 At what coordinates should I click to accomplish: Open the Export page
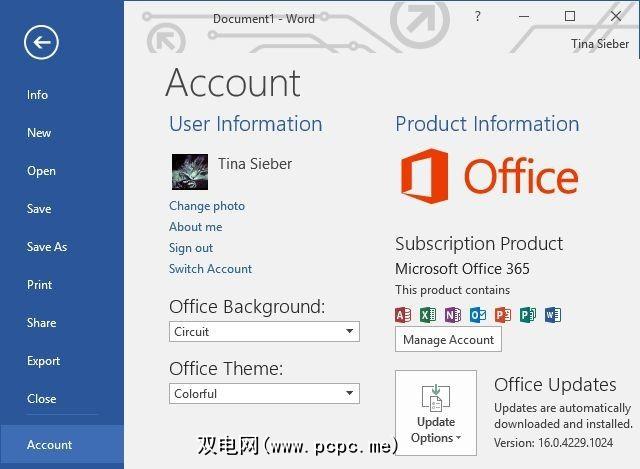point(43,361)
